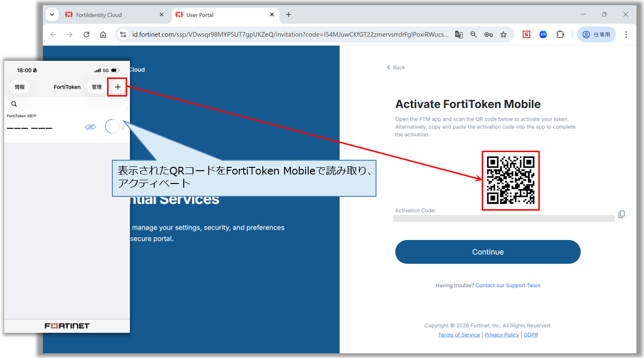Image resolution: width=644 pixels, height=358 pixels.
Task: Bookmark this page with the star icon
Action: 503,35
